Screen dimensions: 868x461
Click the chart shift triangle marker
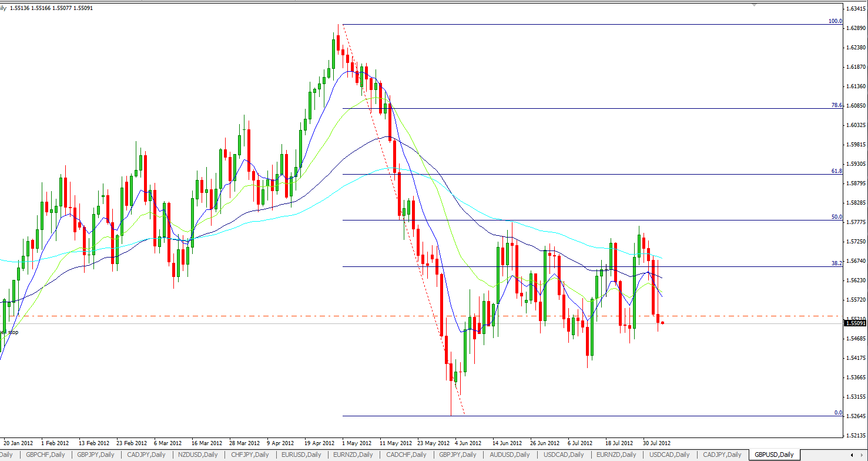755,5
